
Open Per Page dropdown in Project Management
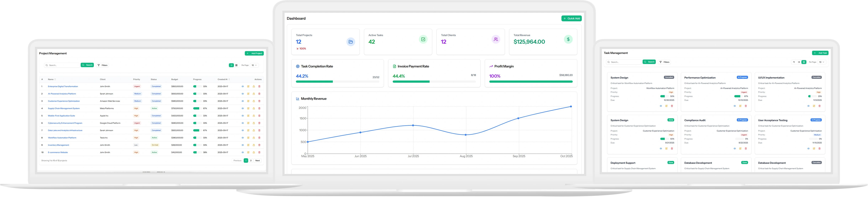pyautogui.click(x=254, y=65)
